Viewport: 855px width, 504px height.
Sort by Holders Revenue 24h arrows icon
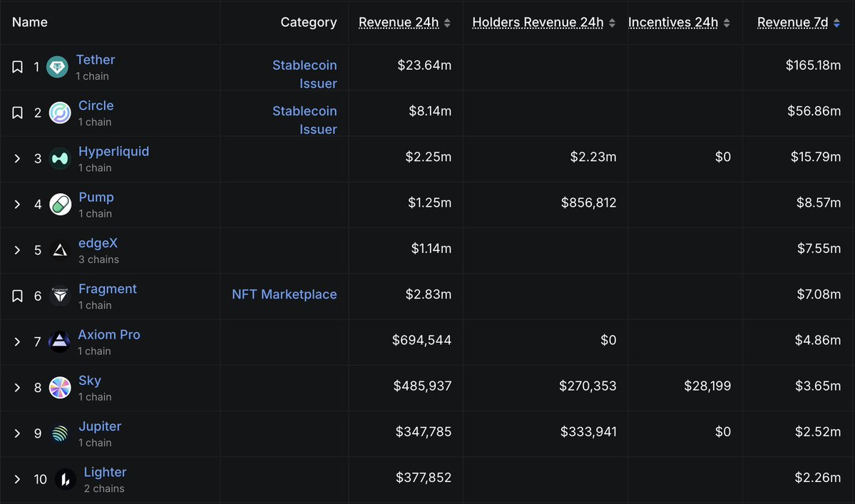pyautogui.click(x=612, y=23)
